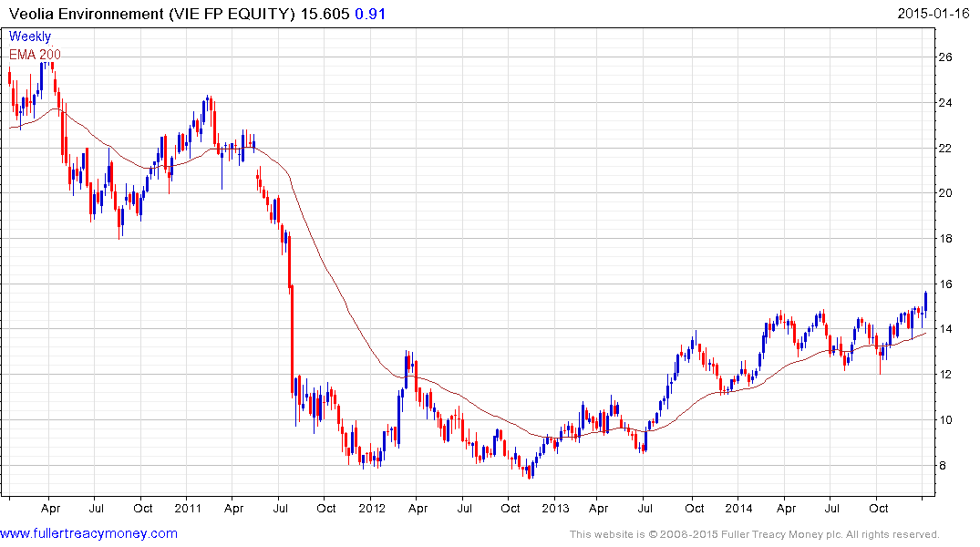Click the latest blue candlestick near 15.6
The height and width of the screenshot is (547, 980).
pos(925,303)
